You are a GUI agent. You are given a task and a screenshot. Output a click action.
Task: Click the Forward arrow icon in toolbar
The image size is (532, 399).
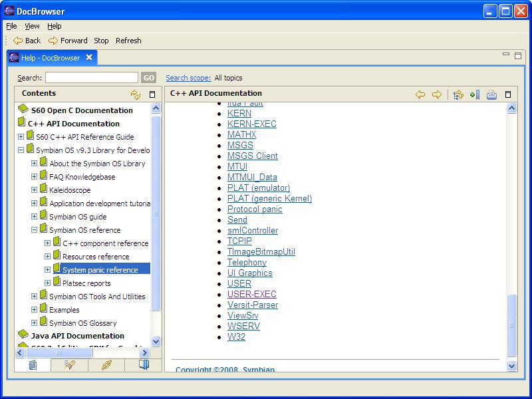tap(53, 41)
